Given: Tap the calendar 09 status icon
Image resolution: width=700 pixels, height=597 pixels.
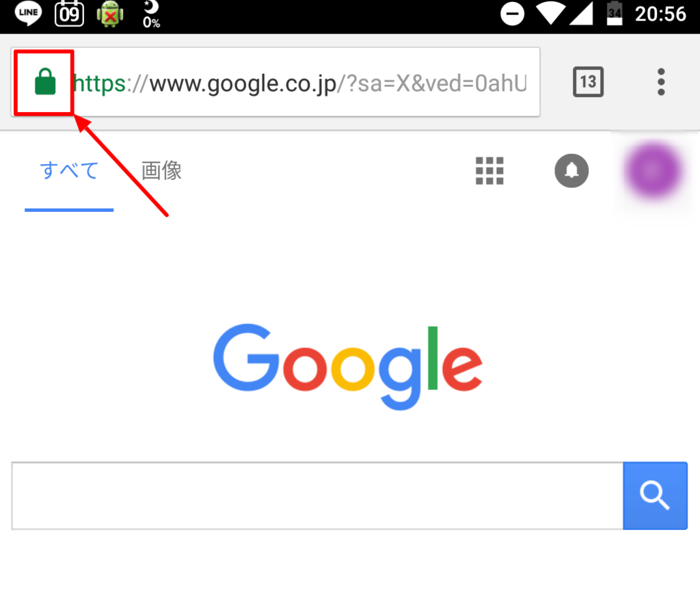Looking at the screenshot, I should (69, 14).
